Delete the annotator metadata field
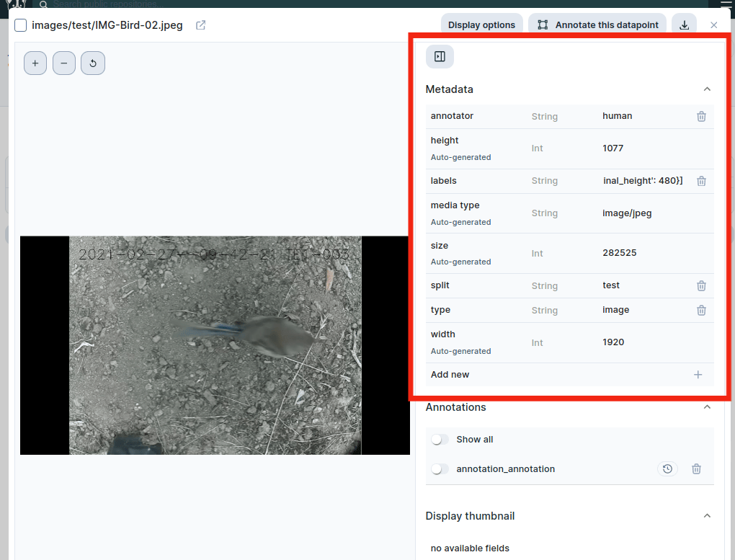The width and height of the screenshot is (735, 560). click(701, 116)
